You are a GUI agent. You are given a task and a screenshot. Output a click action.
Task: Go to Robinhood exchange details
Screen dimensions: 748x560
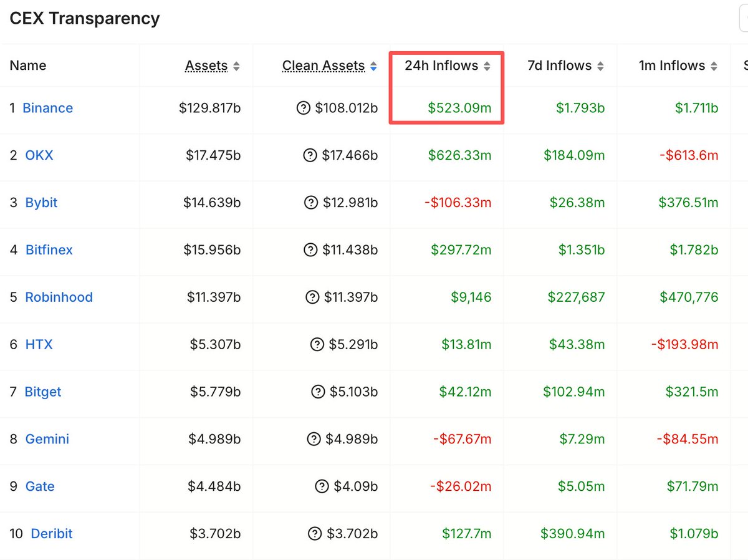click(x=59, y=297)
